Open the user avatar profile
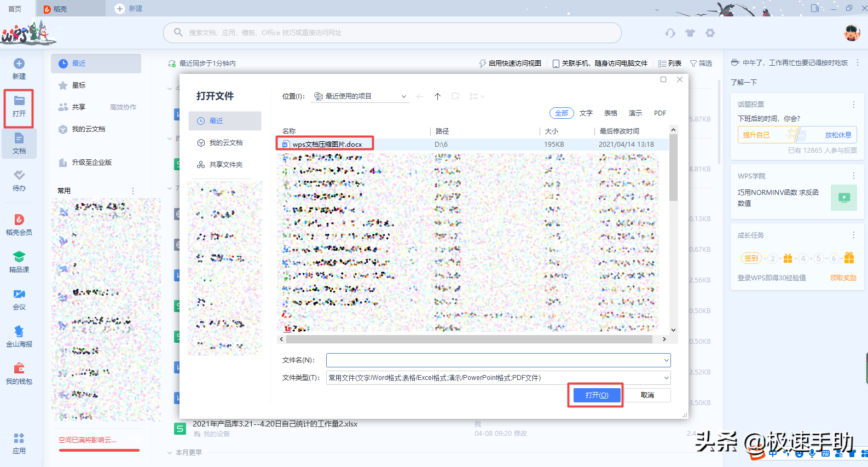The width and height of the screenshot is (868, 467). pos(852,33)
